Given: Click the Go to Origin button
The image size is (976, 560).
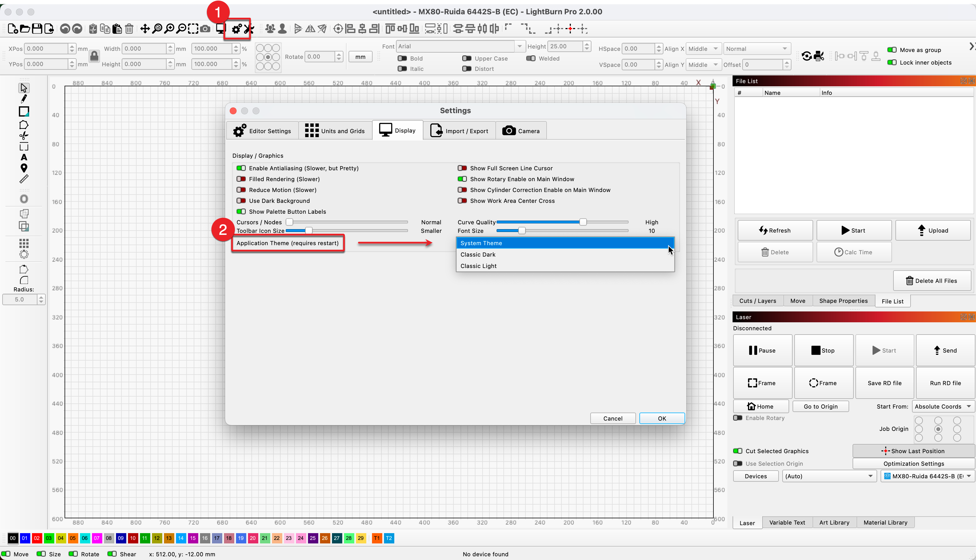Looking at the screenshot, I should coord(821,407).
